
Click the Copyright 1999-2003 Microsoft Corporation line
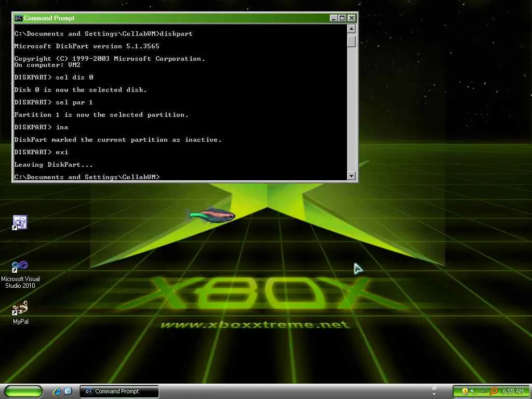point(110,59)
